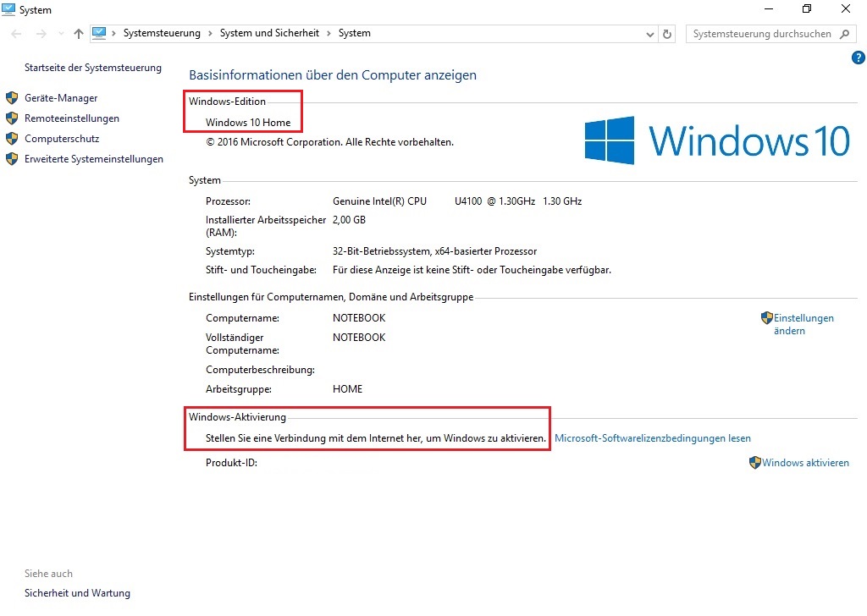This screenshot has height=616, width=867.
Task: Expand the chevron after System und Sicherheit
Action: (329, 34)
